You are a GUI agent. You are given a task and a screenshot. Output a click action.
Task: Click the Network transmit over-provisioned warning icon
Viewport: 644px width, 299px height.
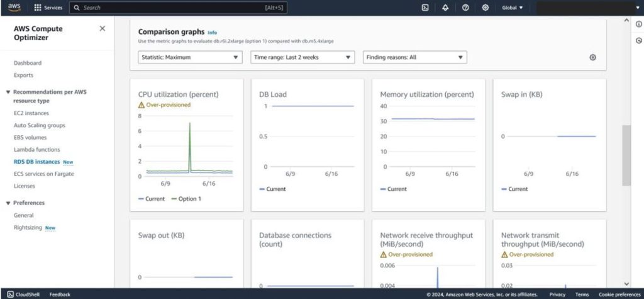click(504, 254)
